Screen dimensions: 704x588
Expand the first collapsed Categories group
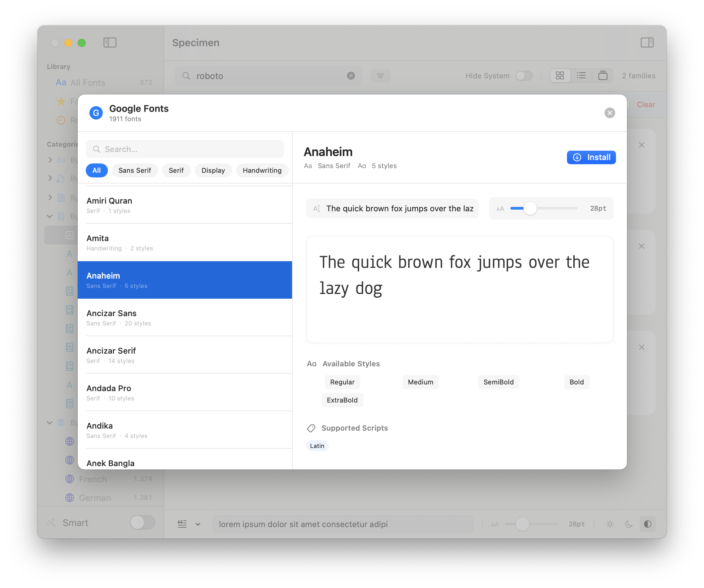click(x=50, y=160)
